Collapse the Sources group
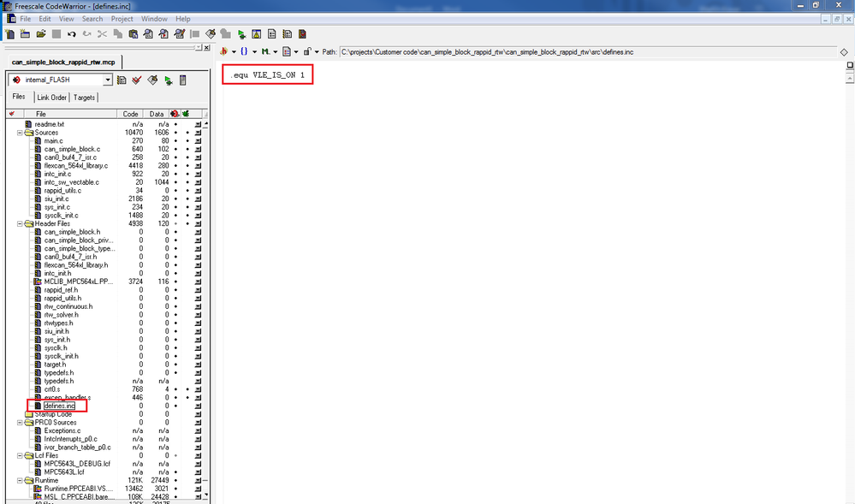Image resolution: width=855 pixels, height=504 pixels. [21, 133]
